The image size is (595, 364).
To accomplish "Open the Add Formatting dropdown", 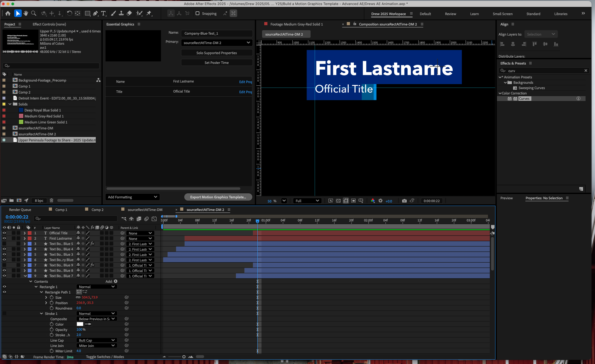I will coord(132,197).
